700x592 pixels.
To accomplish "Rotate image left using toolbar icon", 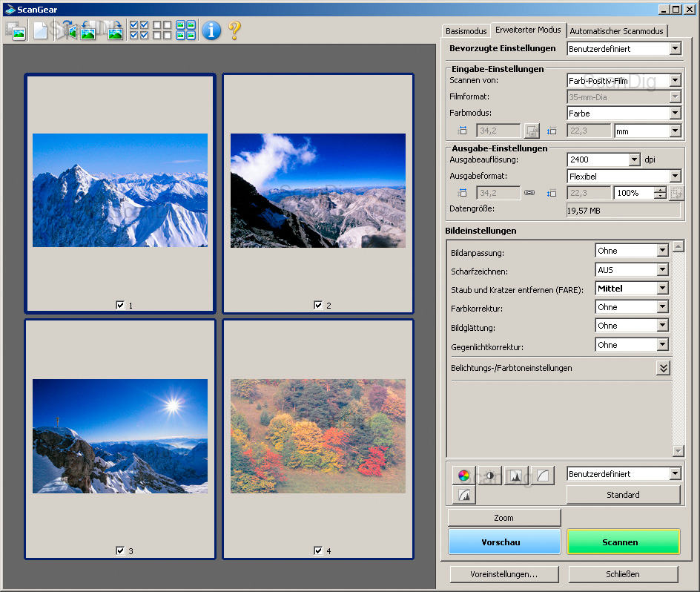I will 88,30.
